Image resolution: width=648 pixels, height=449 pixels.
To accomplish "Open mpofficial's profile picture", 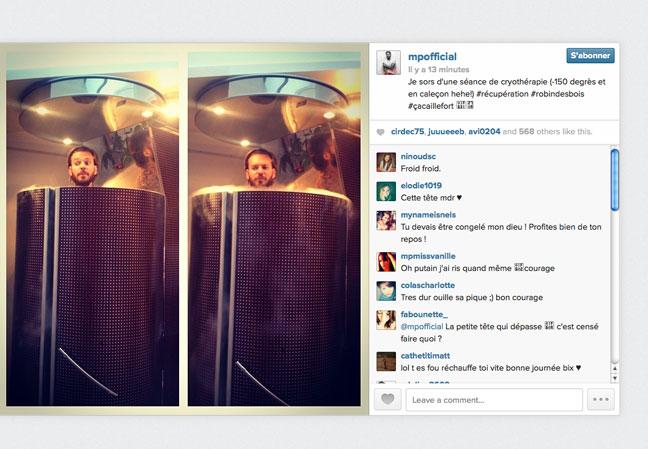I will 388,62.
